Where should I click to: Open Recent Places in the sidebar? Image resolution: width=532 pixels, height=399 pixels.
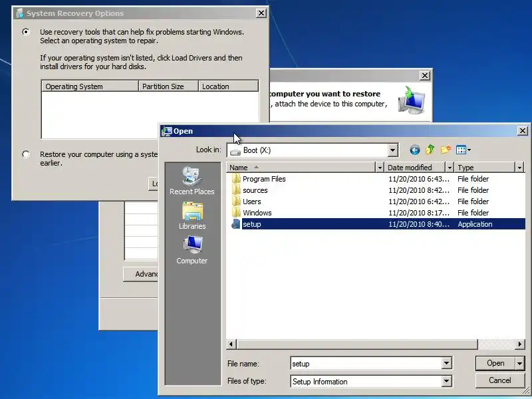point(192,181)
